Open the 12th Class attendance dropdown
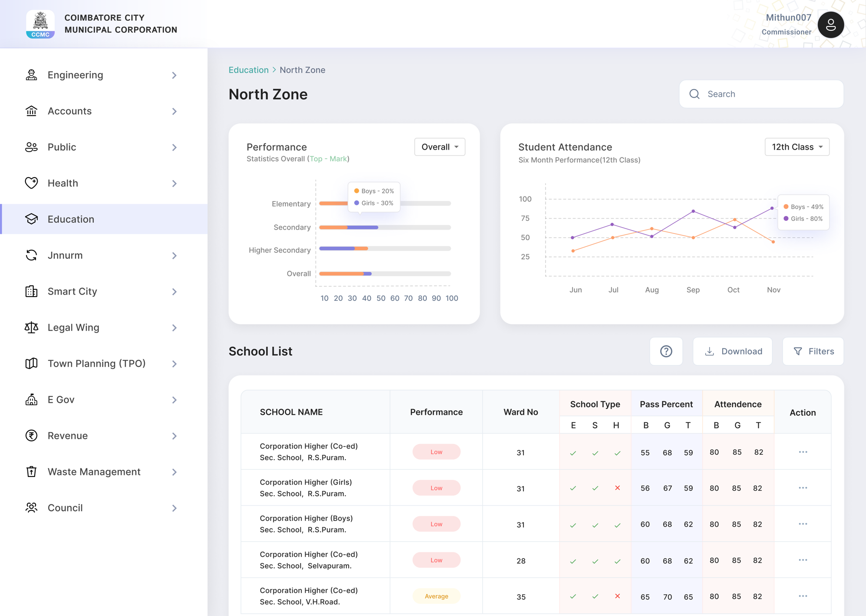Image resolution: width=866 pixels, height=616 pixels. [797, 147]
